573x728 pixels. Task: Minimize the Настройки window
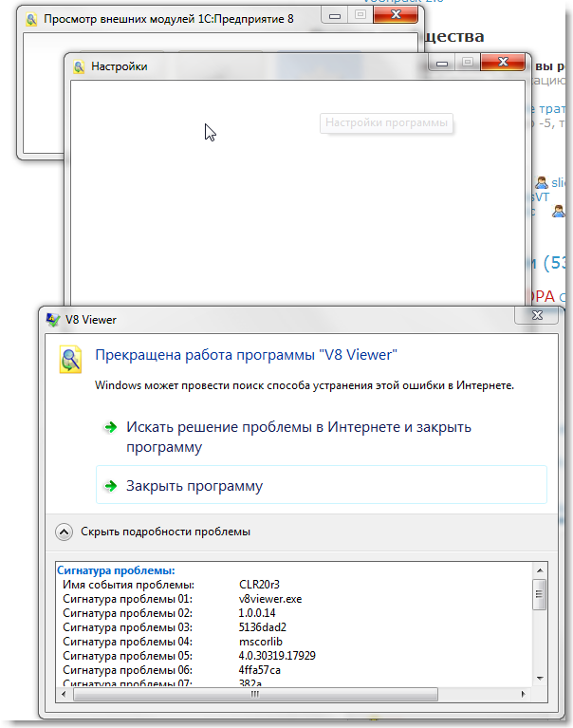tap(442, 63)
